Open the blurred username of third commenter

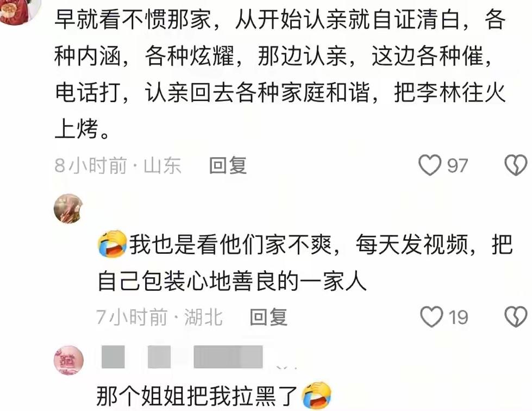coord(183,357)
